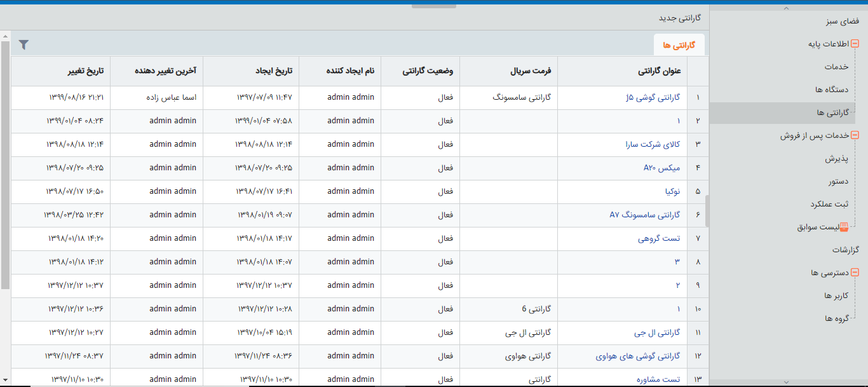Open the تست مشاوره link
Viewport: 868px width, 387px height.
[658, 380]
